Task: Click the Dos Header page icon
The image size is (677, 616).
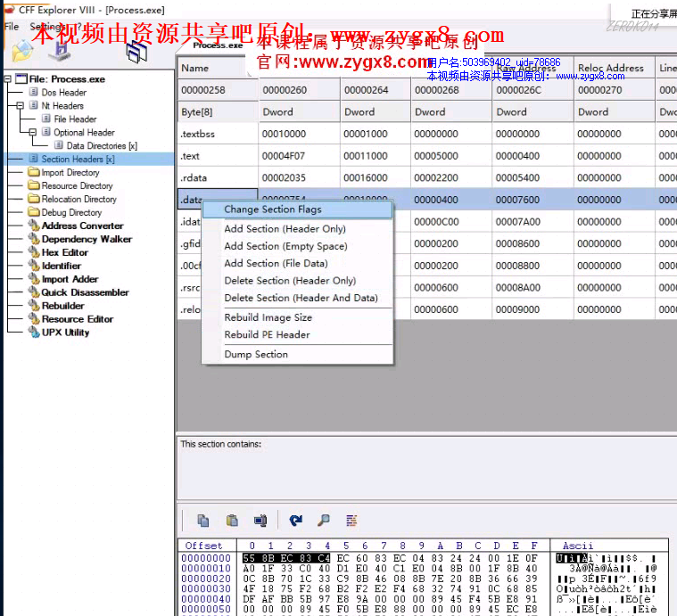Action: pos(33,92)
